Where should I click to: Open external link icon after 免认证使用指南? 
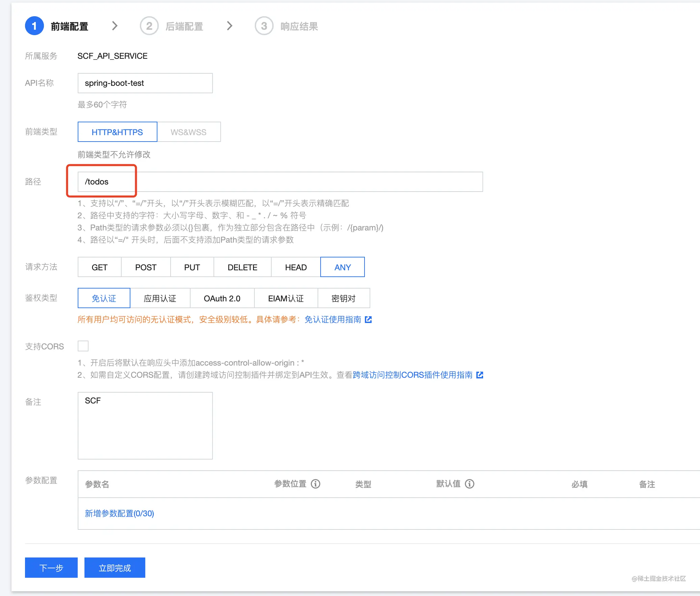click(x=368, y=319)
